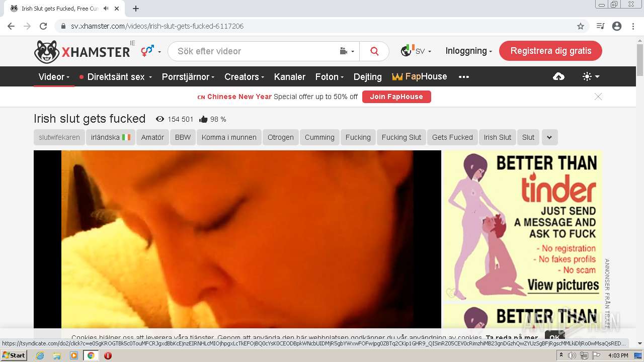Expand the tag list with chevron

point(549,137)
